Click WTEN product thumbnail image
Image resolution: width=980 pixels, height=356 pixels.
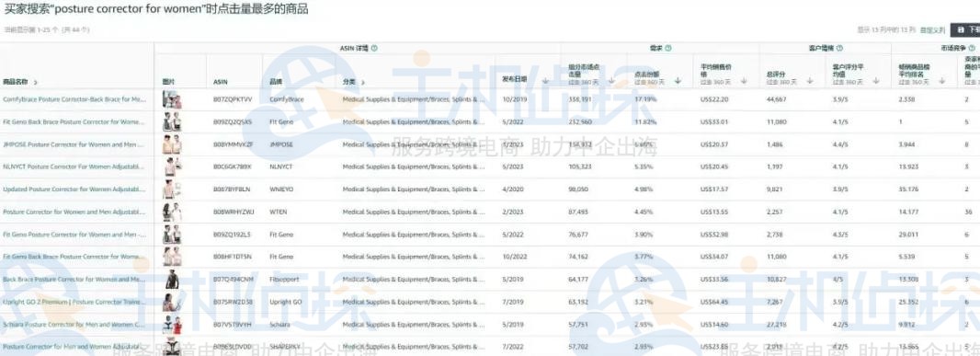click(172, 212)
